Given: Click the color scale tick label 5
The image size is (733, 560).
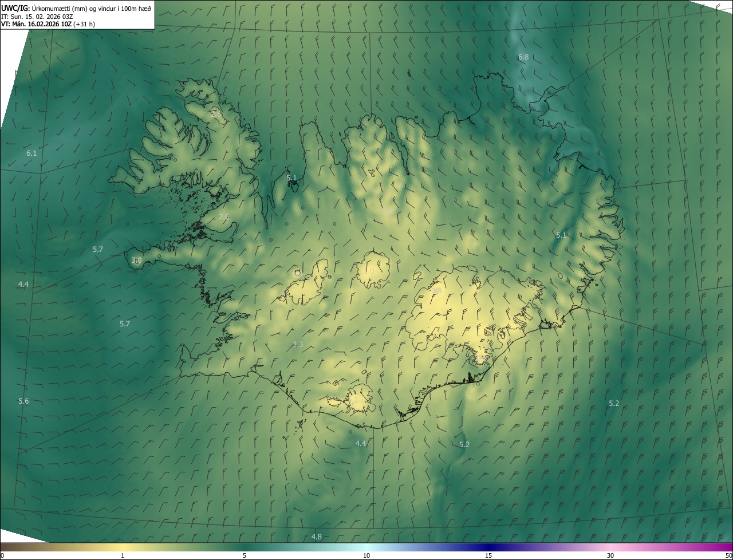Looking at the screenshot, I should (x=245, y=555).
